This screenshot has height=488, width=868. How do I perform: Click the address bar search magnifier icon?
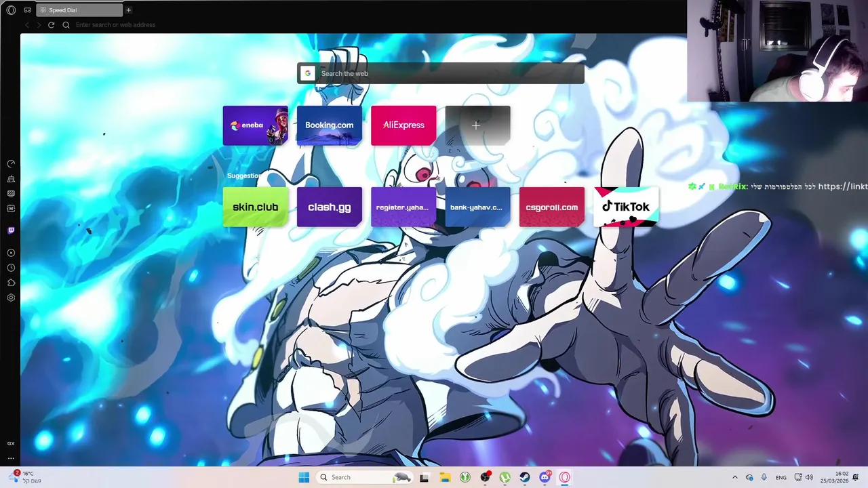tap(66, 25)
